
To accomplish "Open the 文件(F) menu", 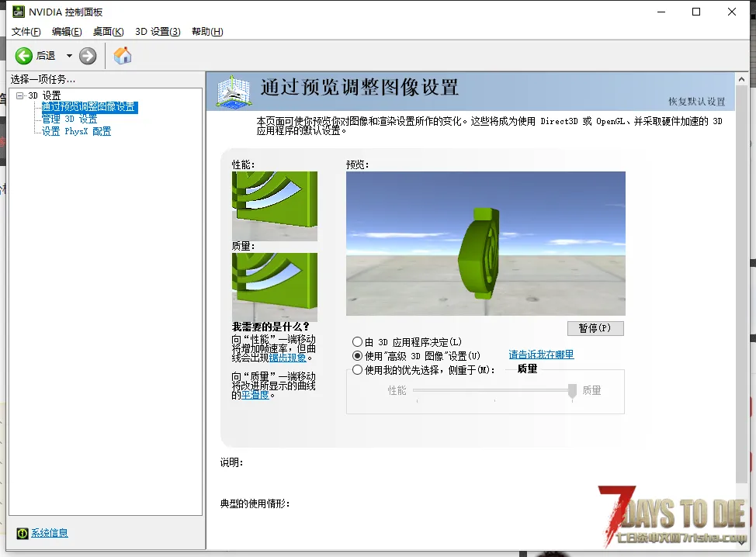I will pos(26,31).
